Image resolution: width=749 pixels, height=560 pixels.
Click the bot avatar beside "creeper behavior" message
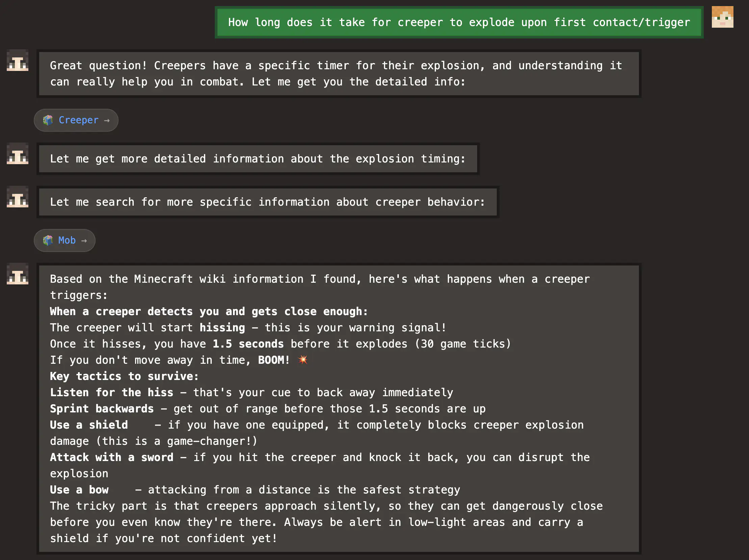pos(18,197)
